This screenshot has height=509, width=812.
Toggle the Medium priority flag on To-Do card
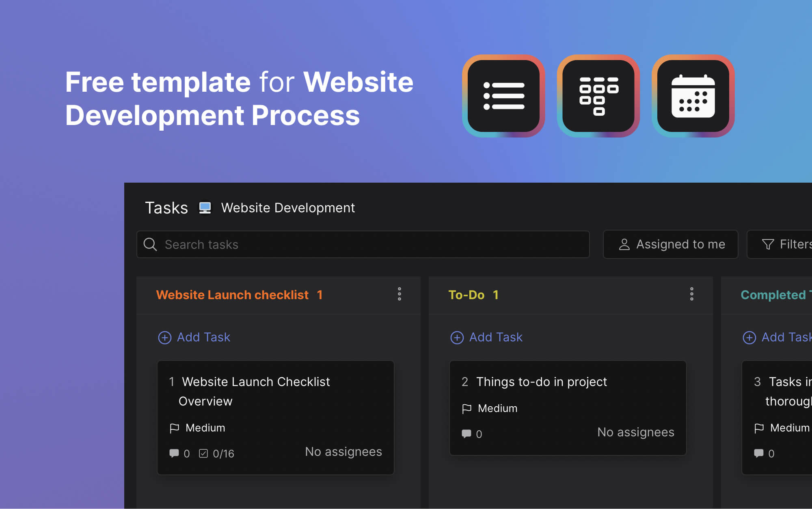coord(466,408)
